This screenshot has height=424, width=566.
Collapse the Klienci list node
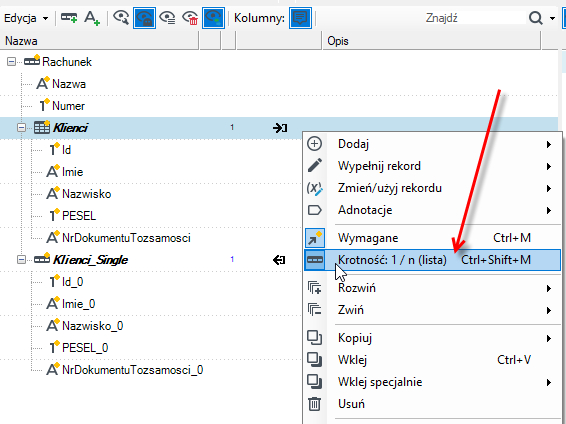(x=21, y=128)
